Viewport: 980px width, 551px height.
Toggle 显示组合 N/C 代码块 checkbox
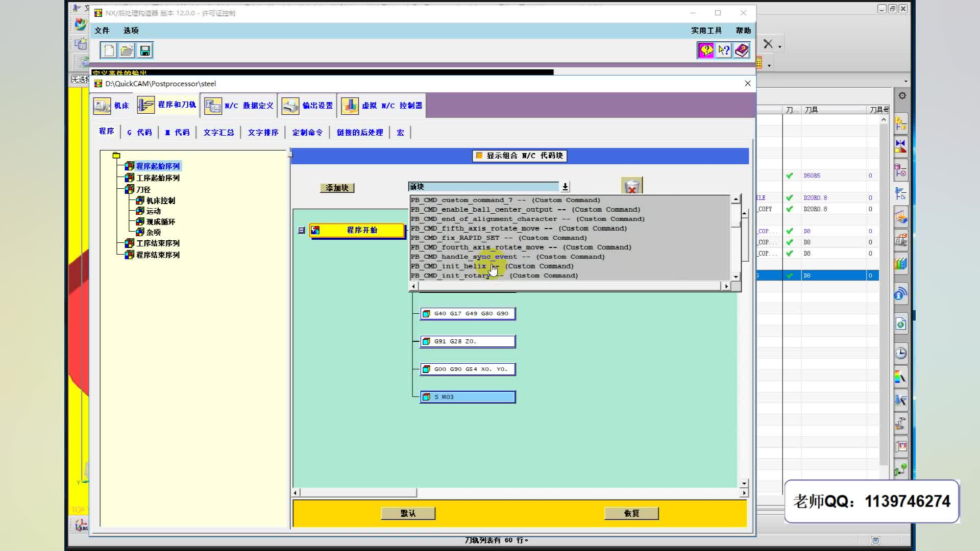pyautogui.click(x=479, y=156)
